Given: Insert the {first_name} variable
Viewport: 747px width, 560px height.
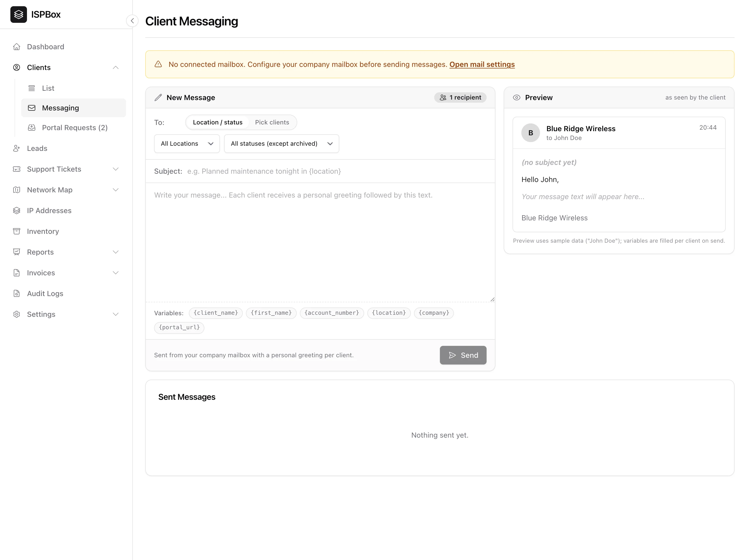Looking at the screenshot, I should point(271,313).
